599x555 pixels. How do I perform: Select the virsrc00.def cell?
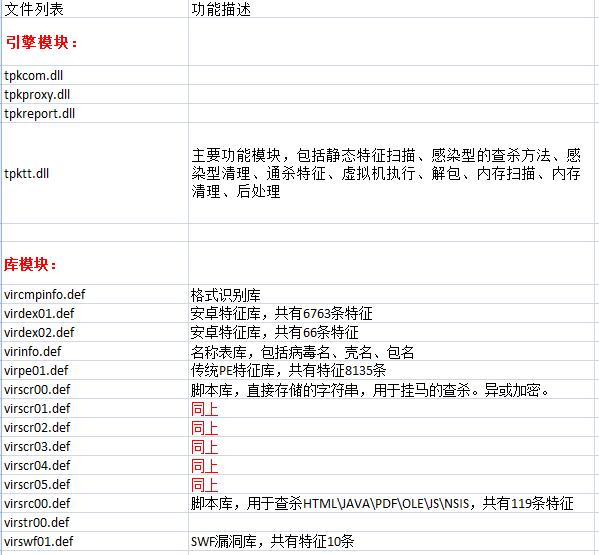click(x=95, y=503)
